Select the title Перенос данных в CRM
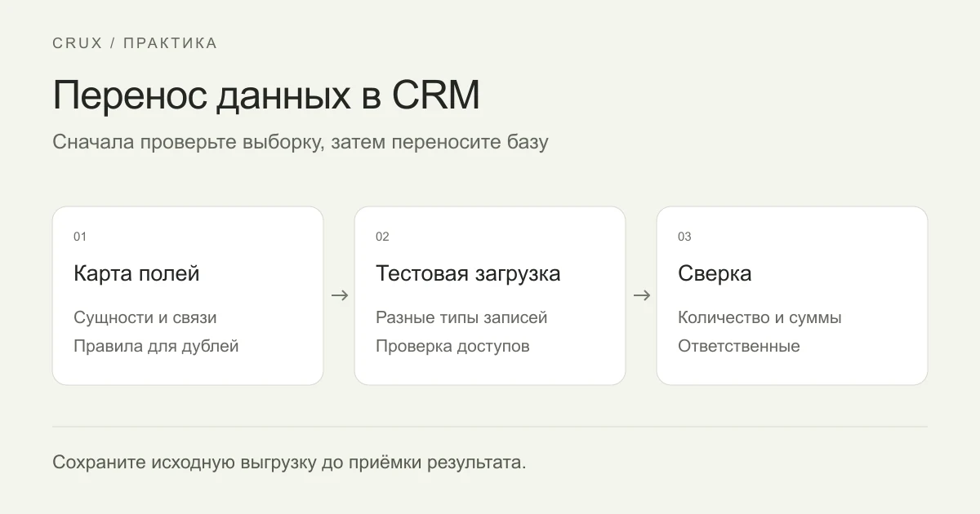Viewport: 980px width, 514px height. (x=266, y=96)
